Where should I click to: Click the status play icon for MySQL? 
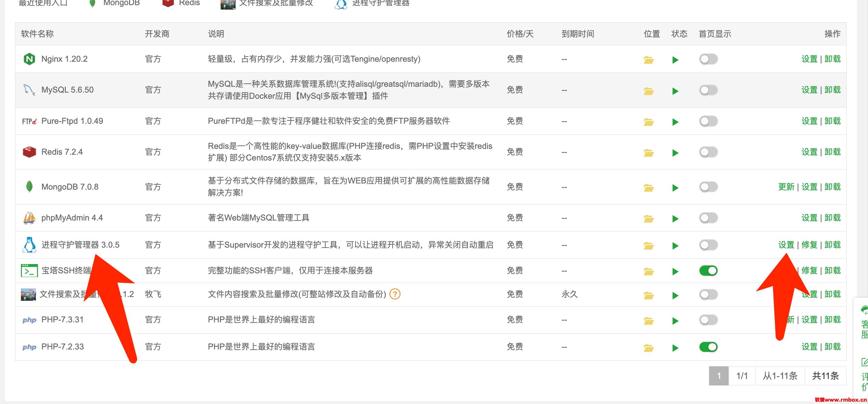click(675, 91)
